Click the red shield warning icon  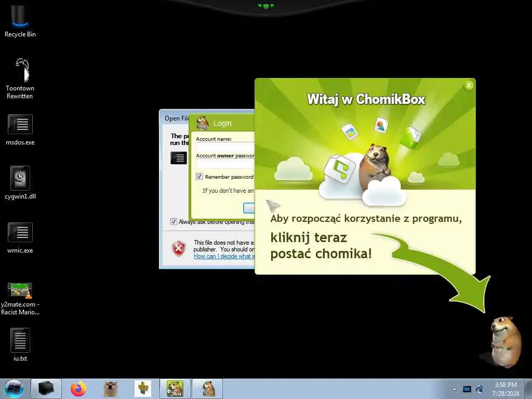179,248
